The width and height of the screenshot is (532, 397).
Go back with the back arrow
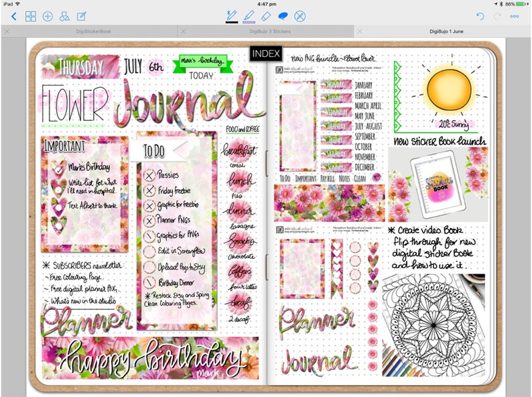click(x=14, y=16)
